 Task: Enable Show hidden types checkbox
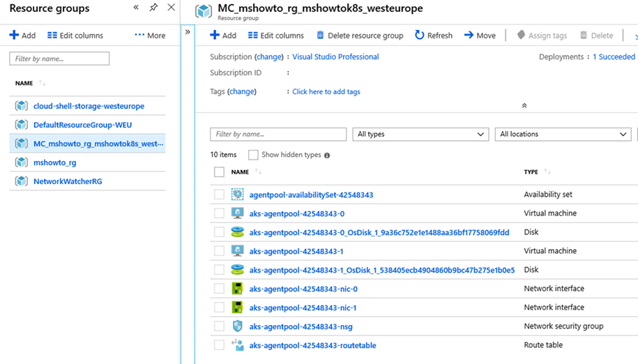tap(253, 155)
